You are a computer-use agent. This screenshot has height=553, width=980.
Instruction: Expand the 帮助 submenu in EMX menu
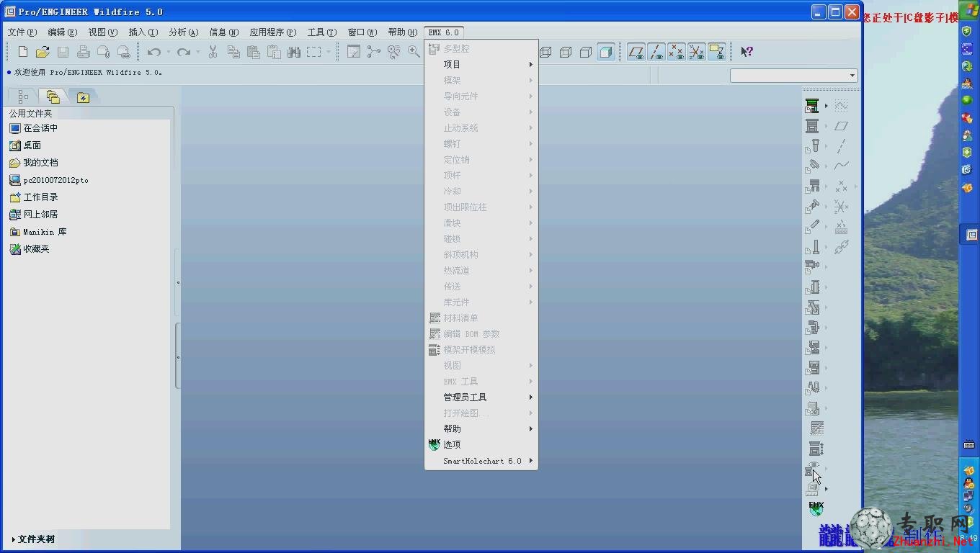481,429
